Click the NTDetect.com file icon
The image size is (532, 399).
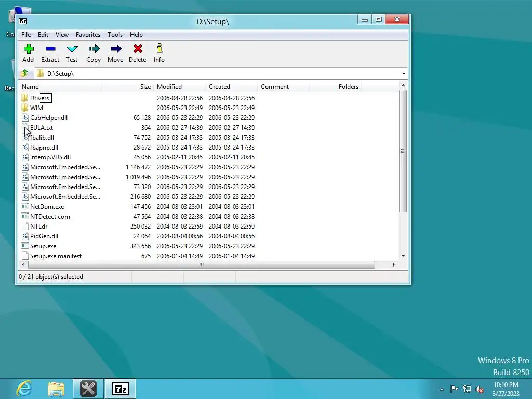tap(25, 216)
